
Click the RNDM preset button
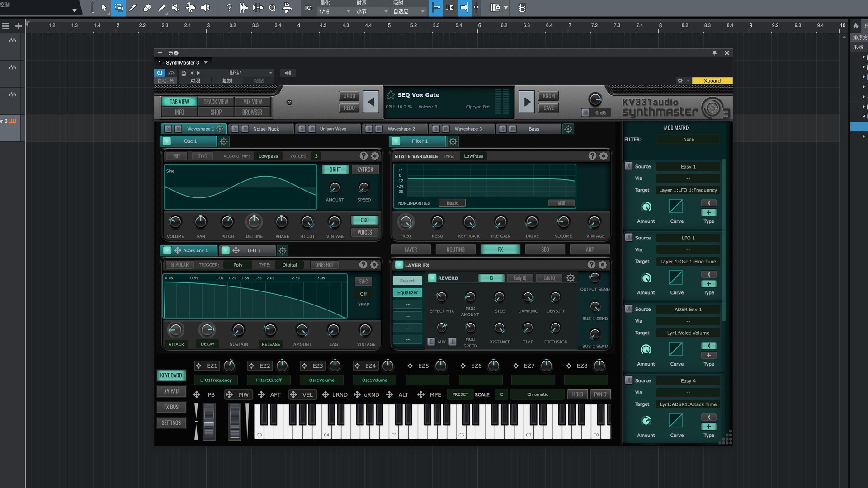pyautogui.click(x=548, y=96)
